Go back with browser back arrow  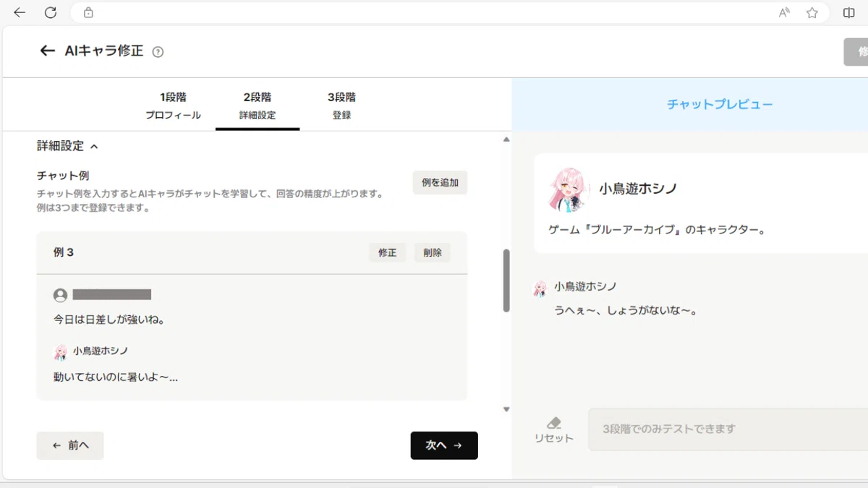(20, 12)
